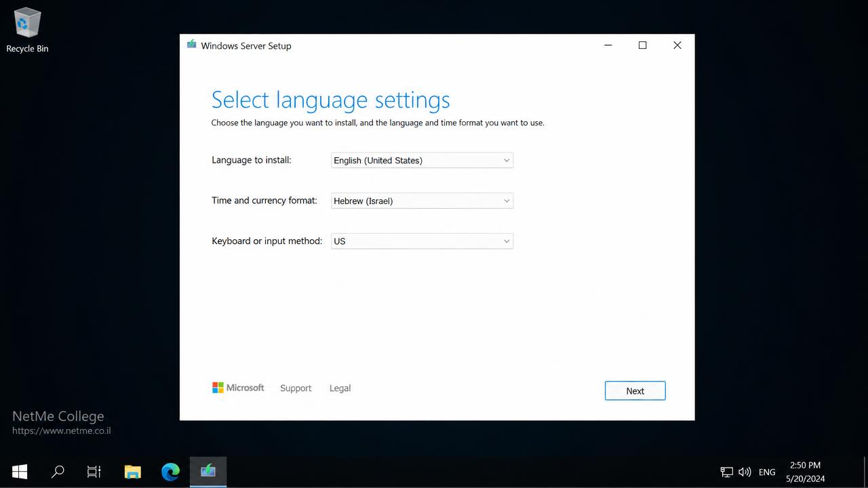Click the Next button
Screen dimensions: 868x488
pyautogui.click(x=635, y=390)
